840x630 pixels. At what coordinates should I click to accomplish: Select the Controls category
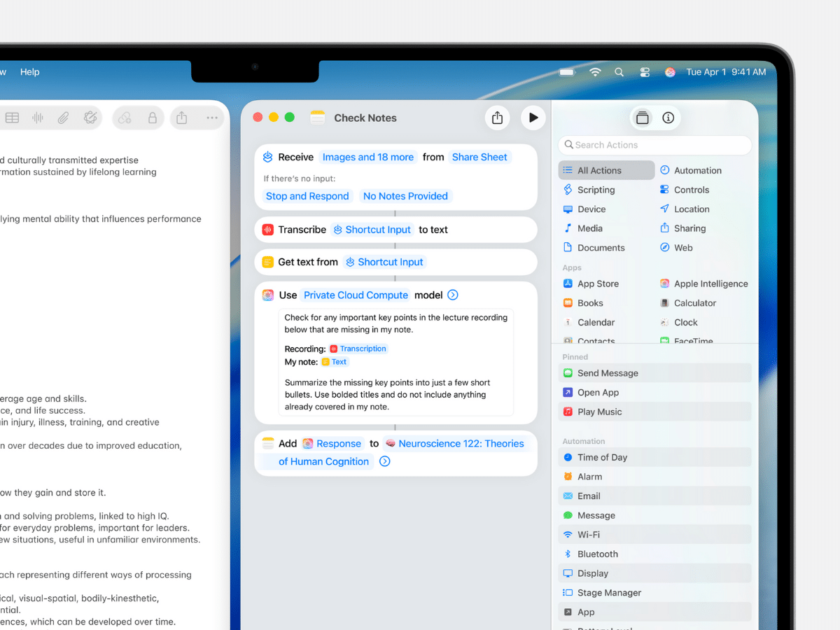(685, 190)
